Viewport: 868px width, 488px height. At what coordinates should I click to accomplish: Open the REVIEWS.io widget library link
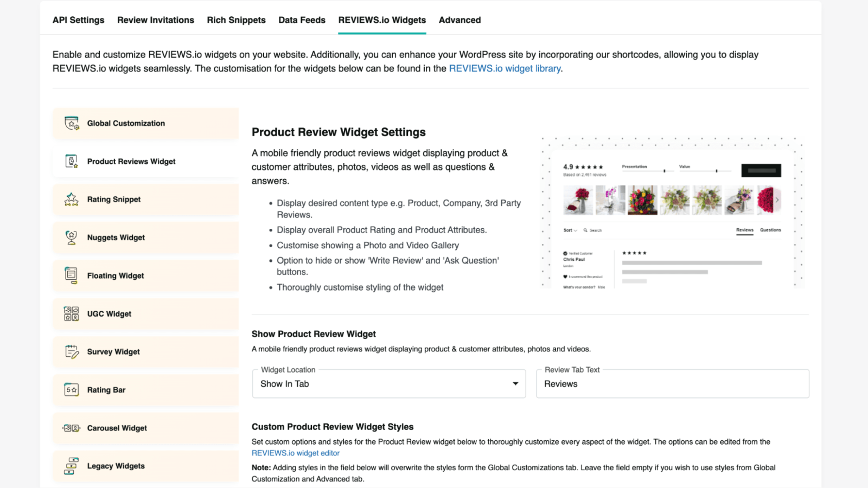(505, 68)
